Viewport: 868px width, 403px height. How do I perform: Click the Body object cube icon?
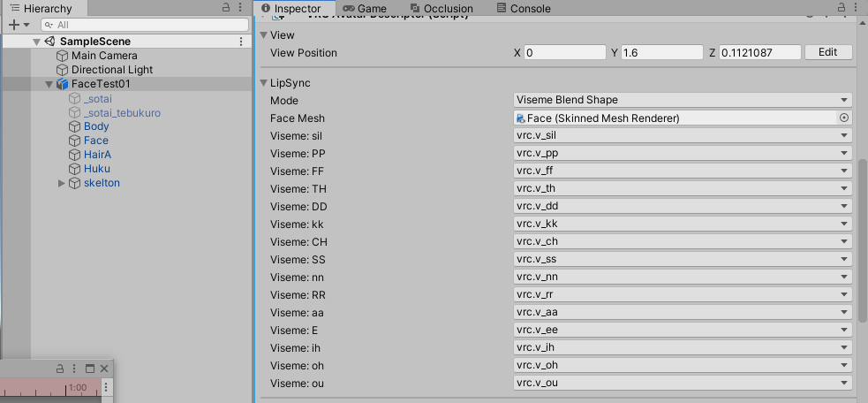coord(75,126)
